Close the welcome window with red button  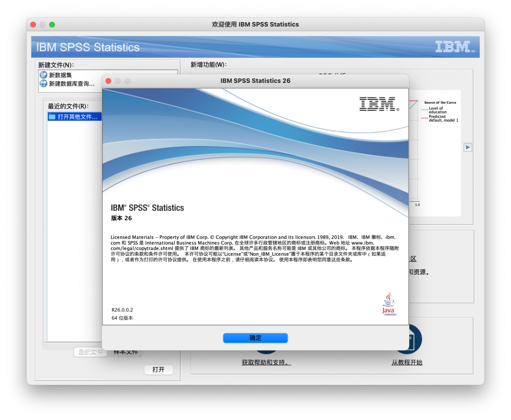(33, 24)
